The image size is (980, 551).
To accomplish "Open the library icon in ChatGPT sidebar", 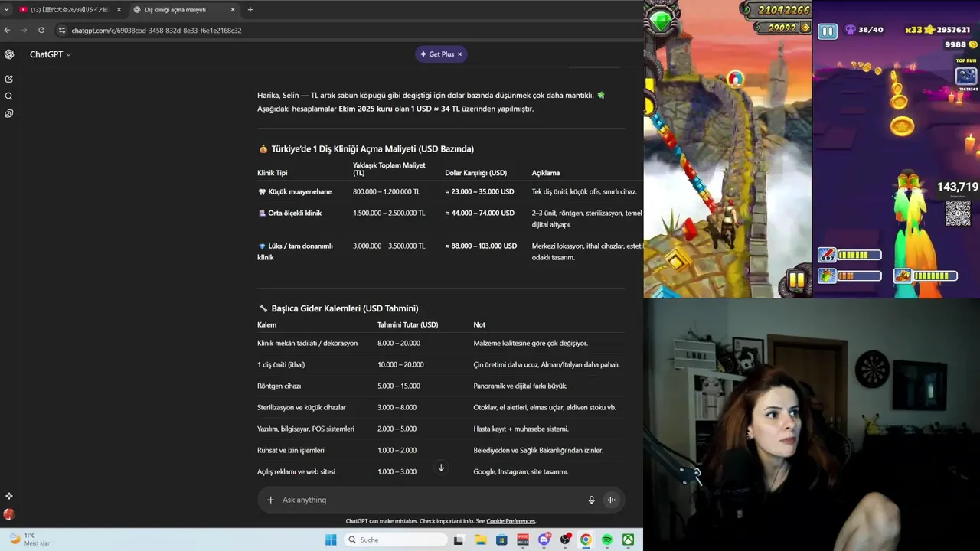I will click(x=9, y=113).
